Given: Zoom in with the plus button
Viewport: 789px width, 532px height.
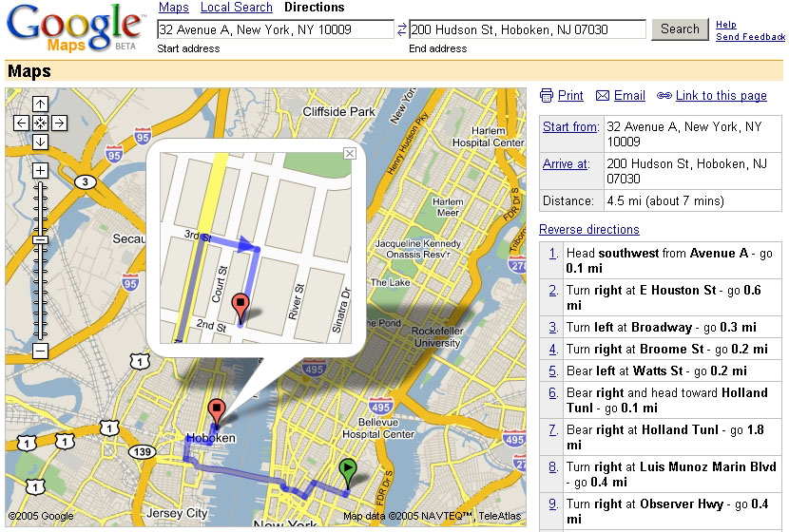Looking at the screenshot, I should [40, 170].
